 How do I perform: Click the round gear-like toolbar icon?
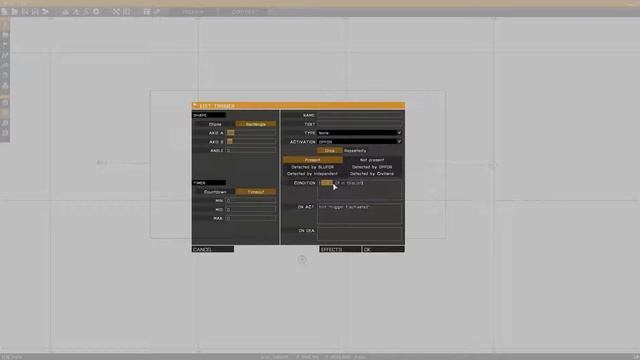pos(96,12)
